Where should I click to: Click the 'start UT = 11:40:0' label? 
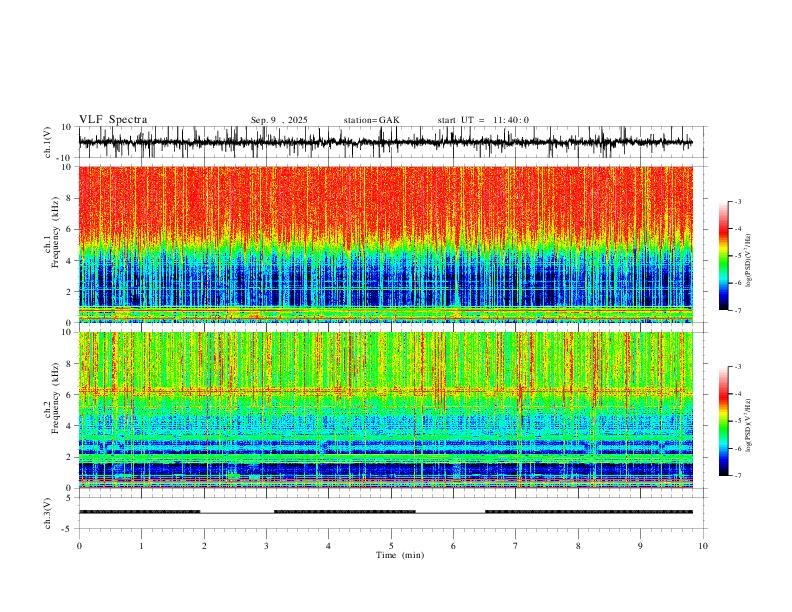483,120
